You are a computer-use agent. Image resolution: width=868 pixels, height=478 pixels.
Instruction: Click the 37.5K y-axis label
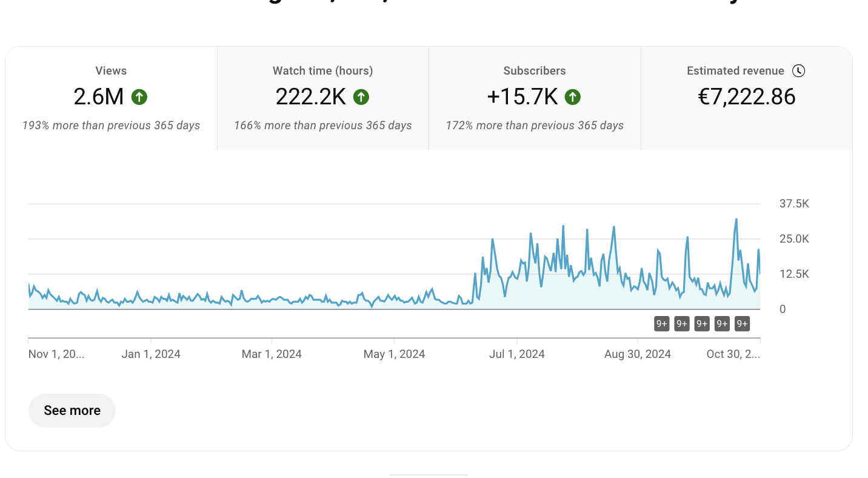[794, 204]
